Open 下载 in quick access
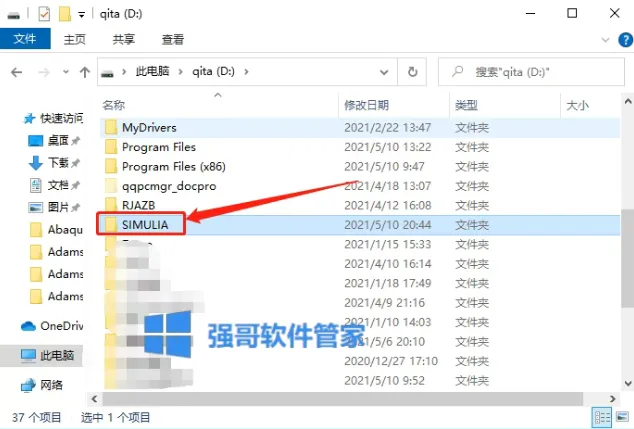 coord(58,163)
